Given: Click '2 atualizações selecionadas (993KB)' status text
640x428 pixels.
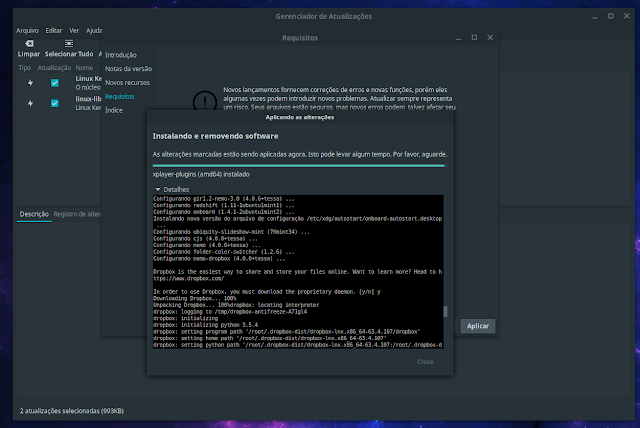Looking at the screenshot, I should (72, 411).
